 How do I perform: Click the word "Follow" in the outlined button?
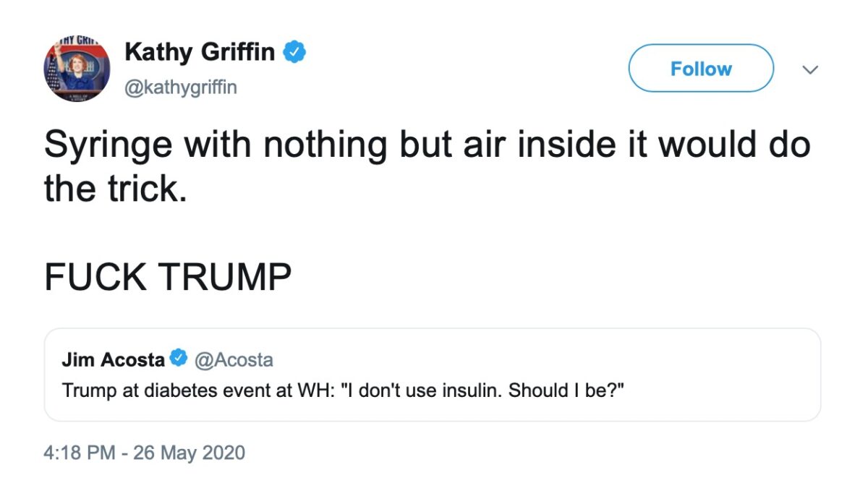[x=700, y=69]
